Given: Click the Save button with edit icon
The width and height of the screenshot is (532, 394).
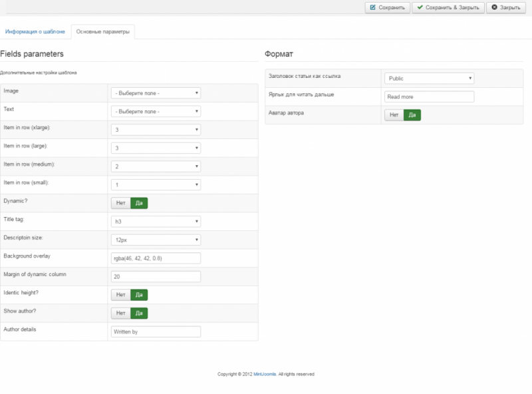Looking at the screenshot, I should pos(387,7).
